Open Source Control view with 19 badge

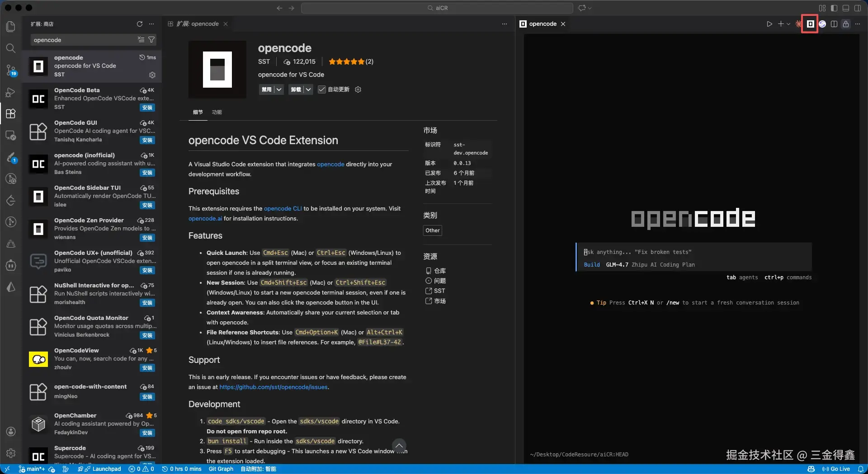[x=11, y=70]
